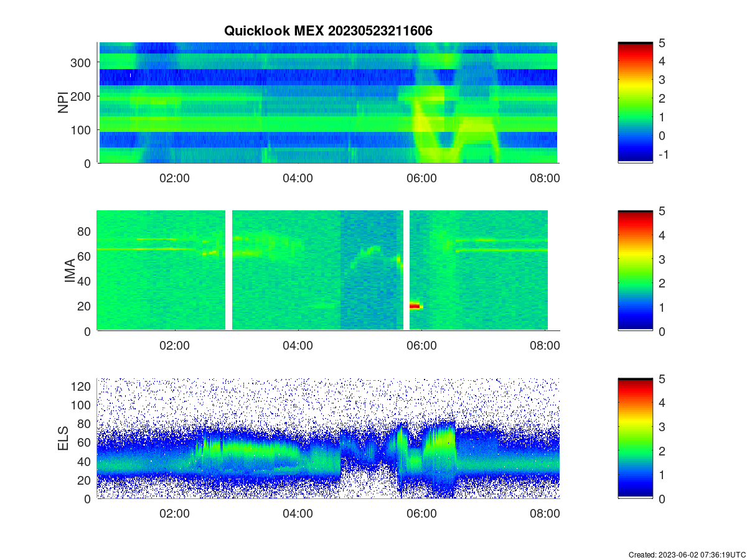Screen dimensions: 747x560
Task: Click the 2 label on IMA colorbar
Action: coord(662,282)
